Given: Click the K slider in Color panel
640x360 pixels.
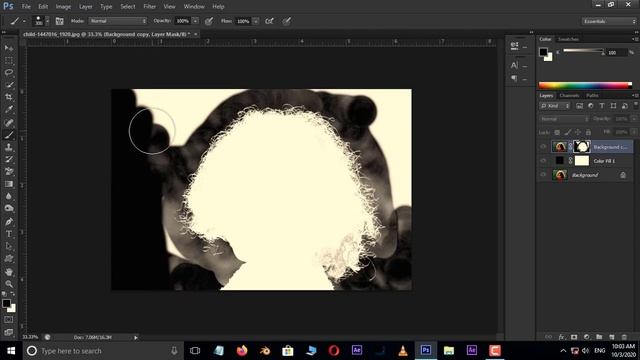Looking at the screenshot, I should tap(583, 51).
